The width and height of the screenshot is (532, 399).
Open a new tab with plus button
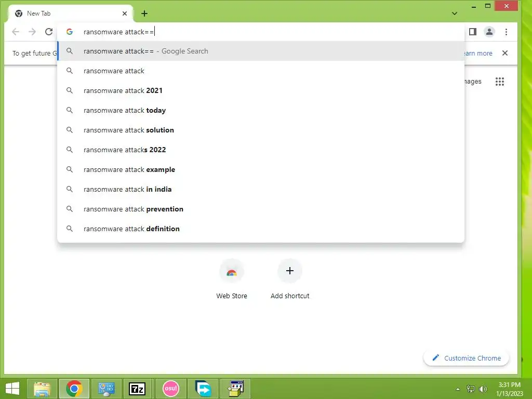(x=144, y=14)
